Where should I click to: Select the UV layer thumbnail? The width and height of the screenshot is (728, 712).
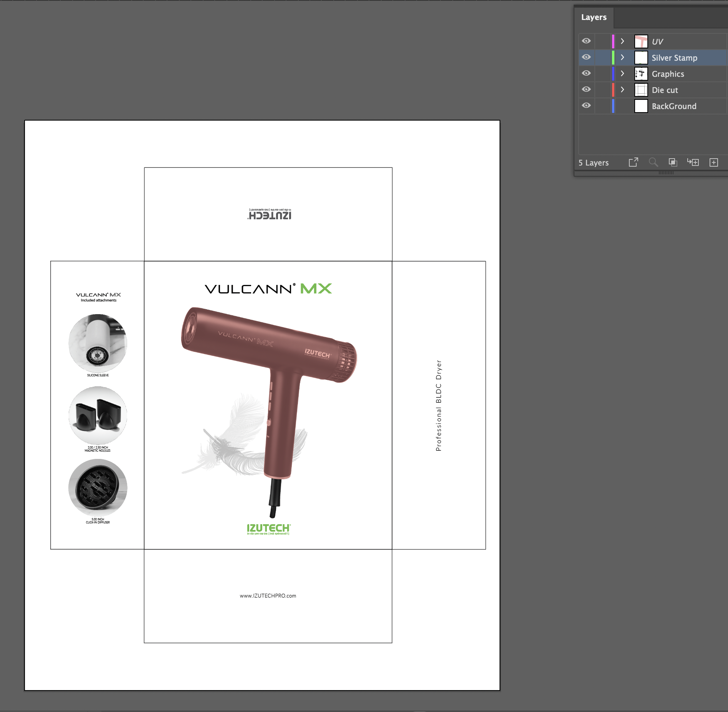(641, 41)
